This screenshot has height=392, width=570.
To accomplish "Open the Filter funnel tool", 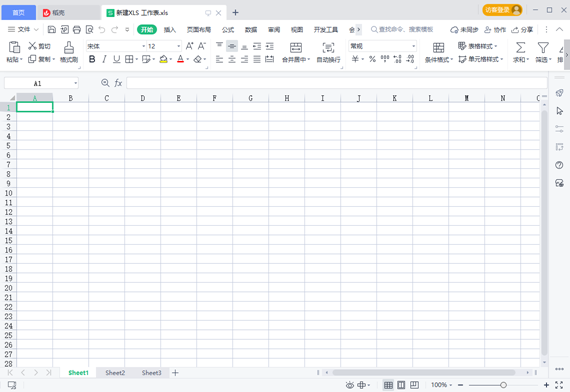I will pos(543,47).
